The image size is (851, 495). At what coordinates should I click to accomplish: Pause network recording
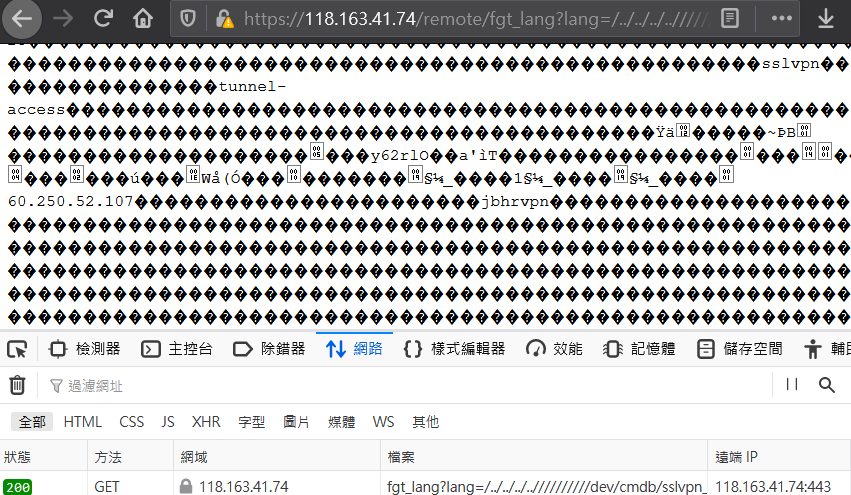tap(792, 385)
